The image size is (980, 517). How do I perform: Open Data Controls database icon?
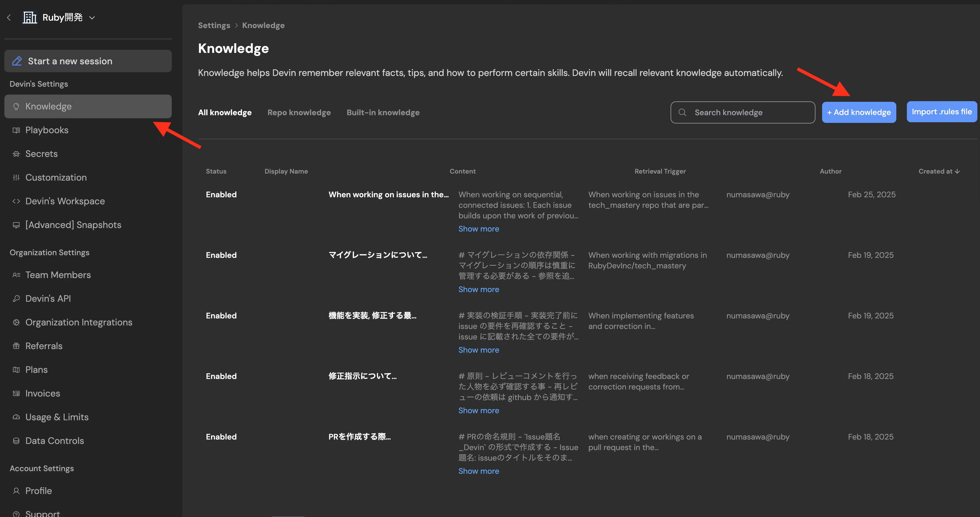point(16,441)
